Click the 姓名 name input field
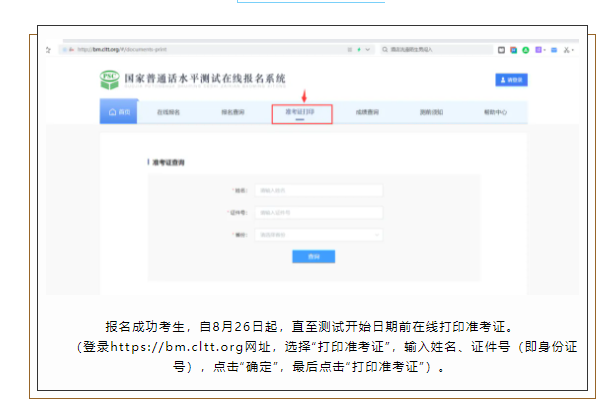614x401 pixels. coord(319,190)
